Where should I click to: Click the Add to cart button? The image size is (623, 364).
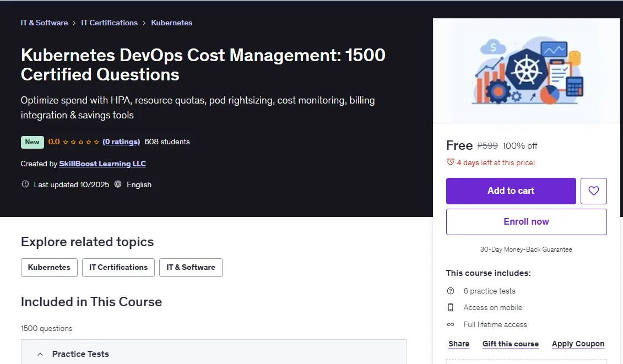pos(511,191)
